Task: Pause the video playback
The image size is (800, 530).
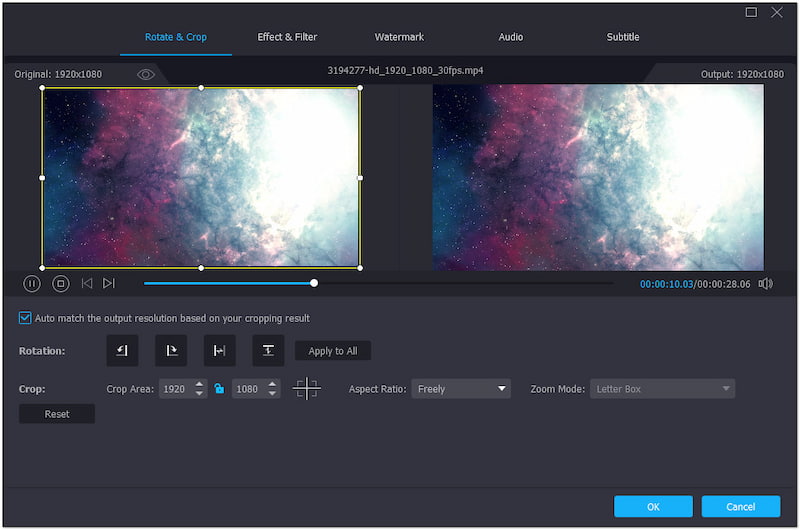Action: tap(32, 284)
